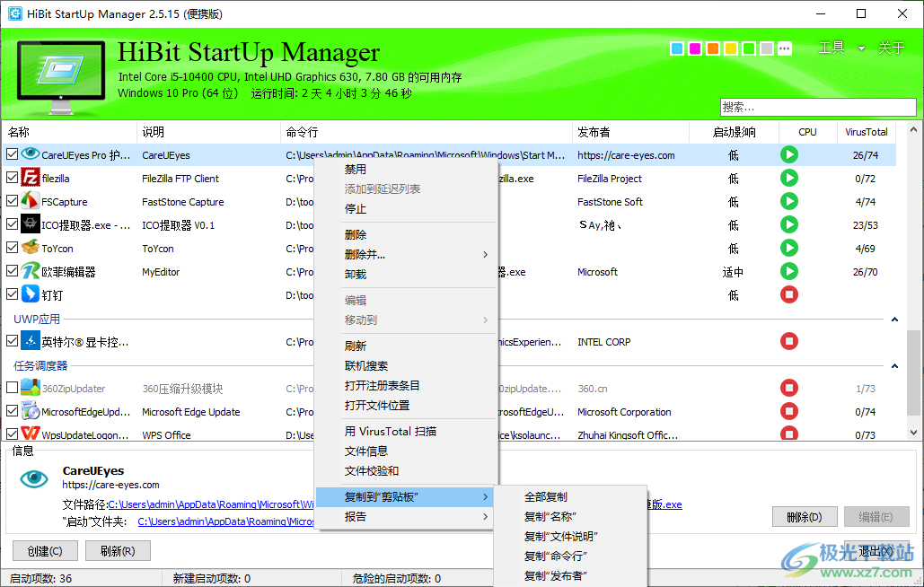Collapse the 任务调度器 group
This screenshot has width=924, height=587.
point(894,365)
